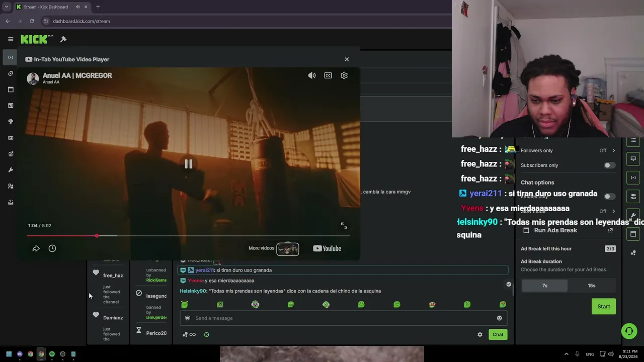Open the camera widget icon in right sidebar
This screenshot has width=644, height=362.
(x=633, y=196)
